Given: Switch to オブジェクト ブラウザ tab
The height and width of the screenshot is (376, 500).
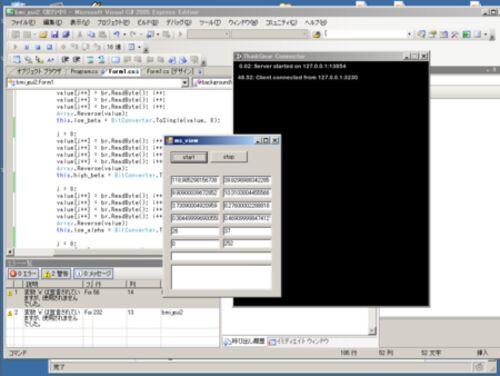Looking at the screenshot, I should pos(39,71).
